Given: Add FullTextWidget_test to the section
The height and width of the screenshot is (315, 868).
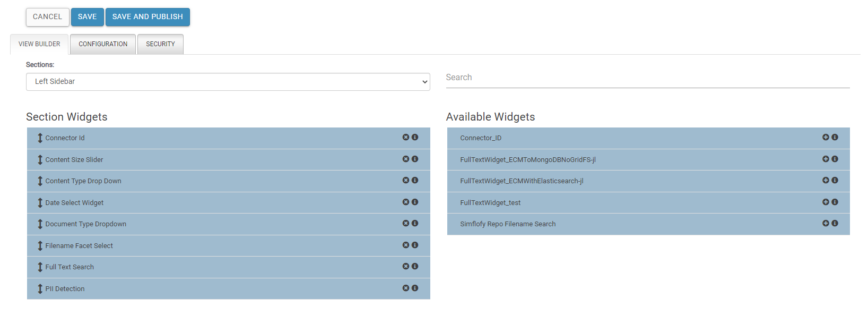Looking at the screenshot, I should pyautogui.click(x=826, y=202).
